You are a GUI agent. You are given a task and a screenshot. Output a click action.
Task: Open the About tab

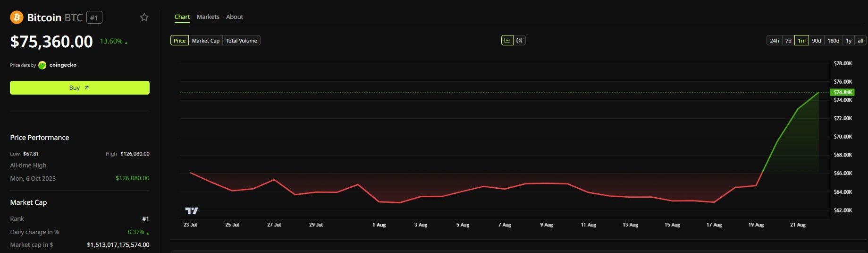point(235,17)
